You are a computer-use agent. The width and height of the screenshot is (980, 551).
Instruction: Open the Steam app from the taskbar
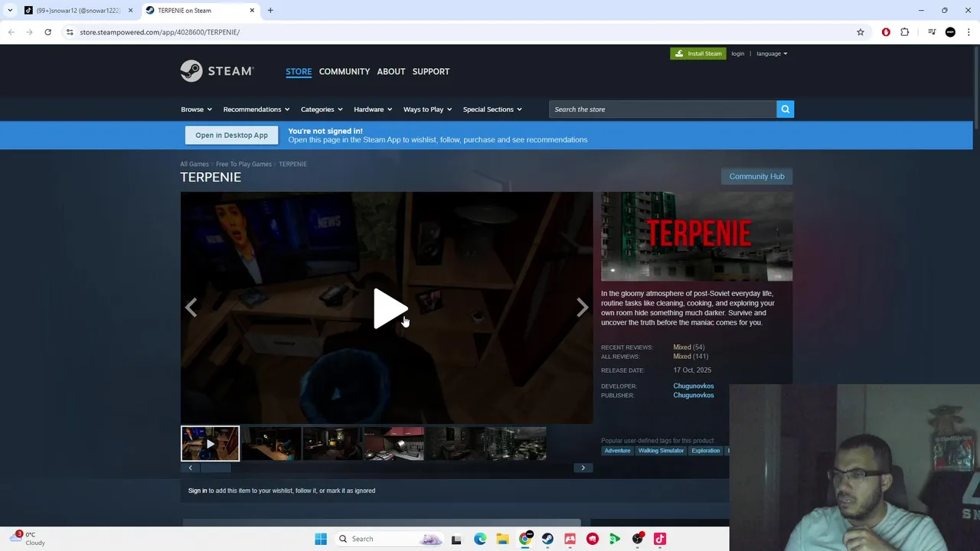(547, 539)
